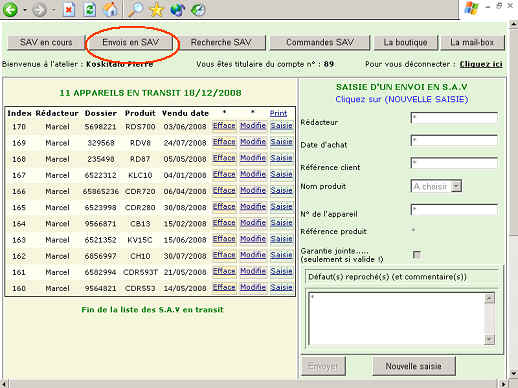Click Modifie for index 163
Screen dimensions: 518x388
click(x=253, y=239)
